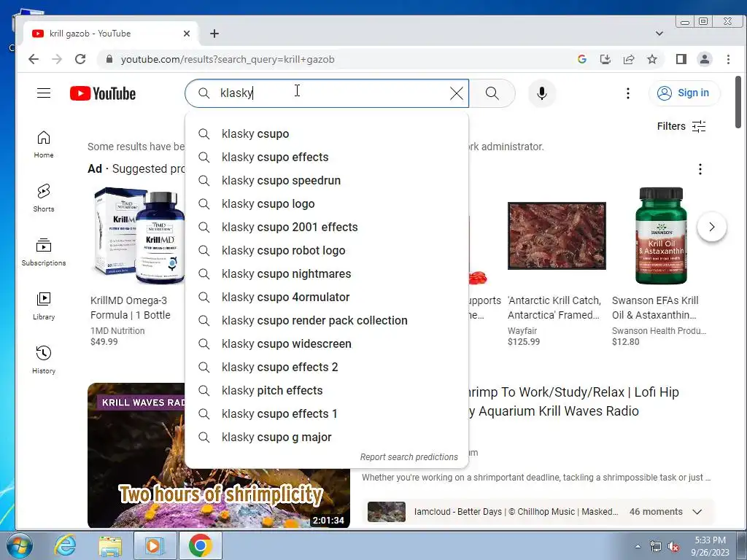
Task: Select the krill gazob - YouTube tab
Action: [111, 34]
